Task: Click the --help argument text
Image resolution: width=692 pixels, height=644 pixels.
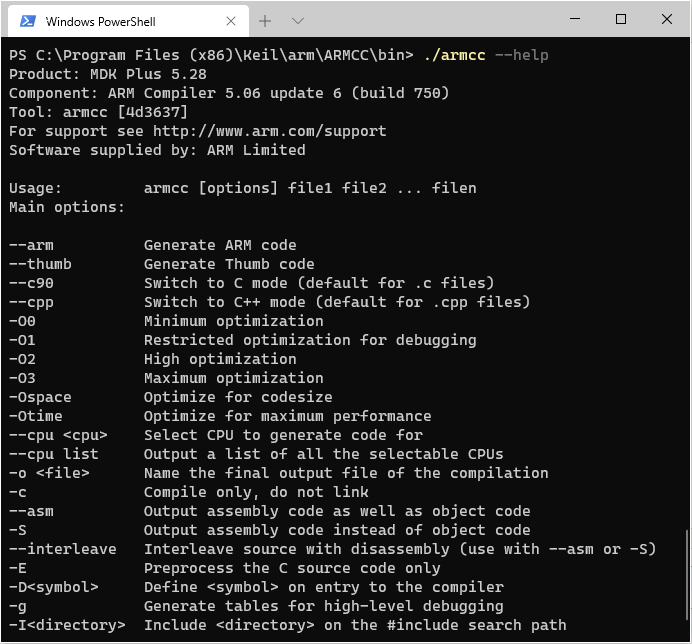Action: coord(522,55)
